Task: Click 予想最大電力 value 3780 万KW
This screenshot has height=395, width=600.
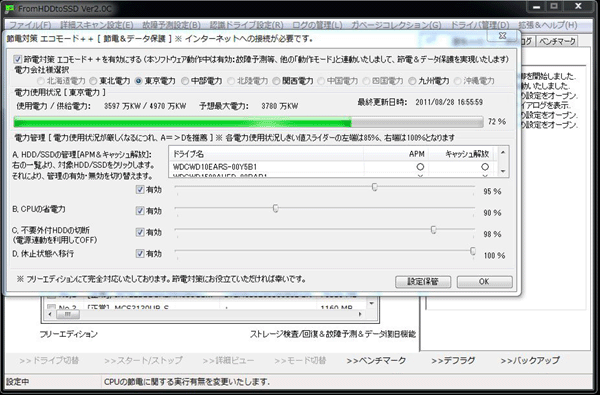Action: [x=279, y=106]
